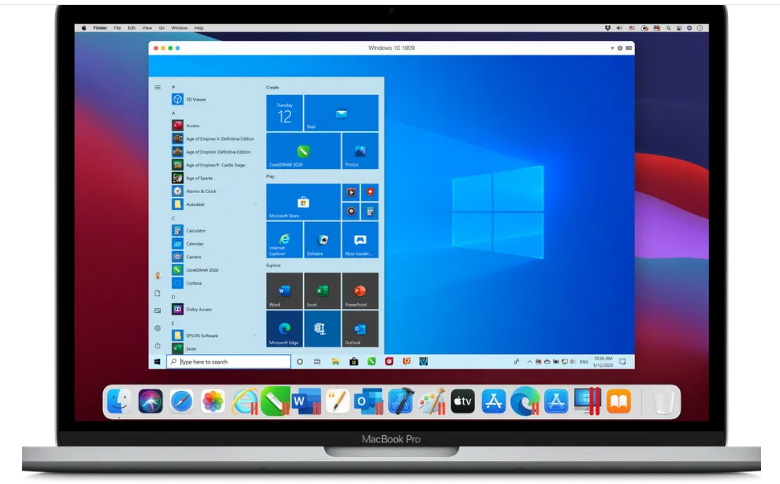Image resolution: width=780 pixels, height=484 pixels.
Task: Open the Trash in the Dock
Action: (664, 402)
